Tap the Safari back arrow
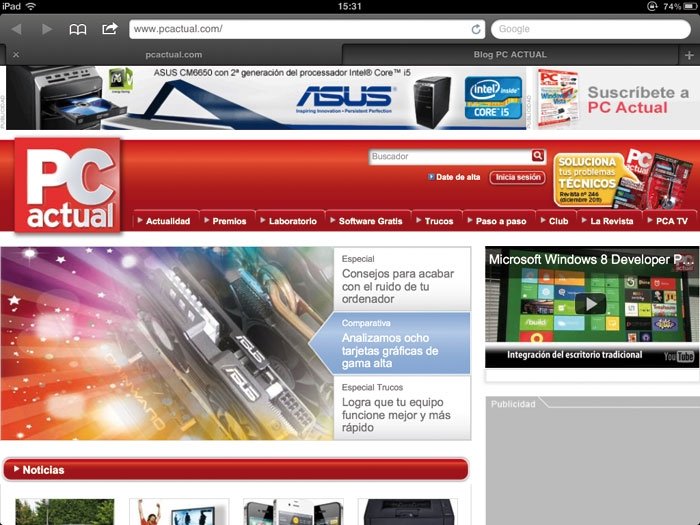This screenshot has width=700, height=525. coord(17,29)
